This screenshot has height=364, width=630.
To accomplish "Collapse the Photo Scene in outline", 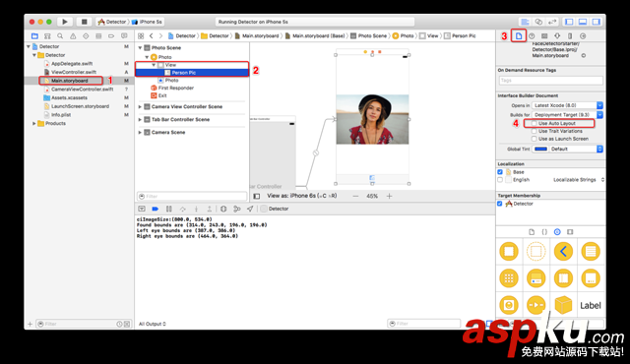I will click(140, 48).
